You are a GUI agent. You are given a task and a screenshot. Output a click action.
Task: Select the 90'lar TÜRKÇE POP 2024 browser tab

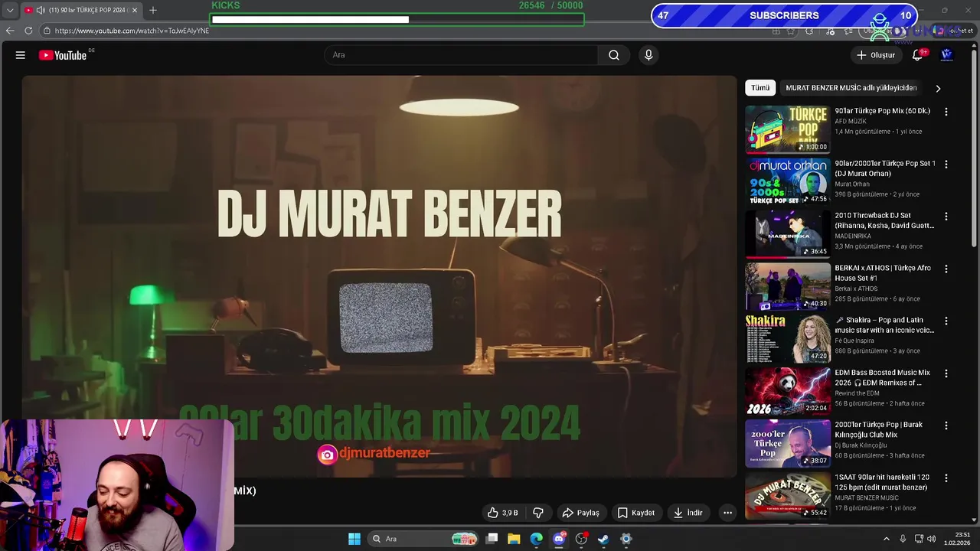(x=81, y=10)
